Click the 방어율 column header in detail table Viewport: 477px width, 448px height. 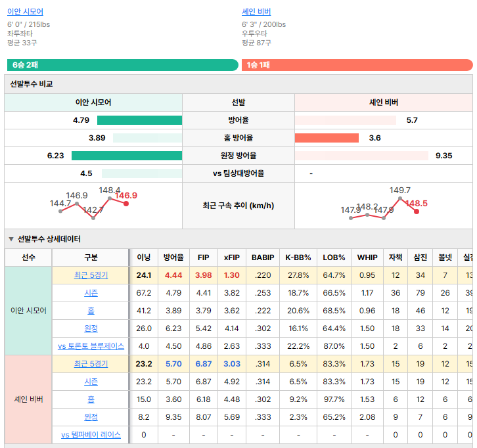pyautogui.click(x=173, y=258)
